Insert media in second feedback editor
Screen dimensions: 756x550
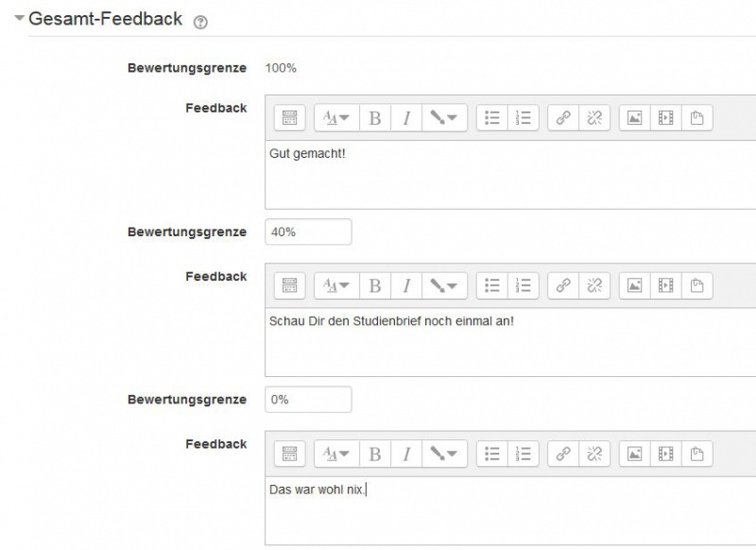point(666,285)
